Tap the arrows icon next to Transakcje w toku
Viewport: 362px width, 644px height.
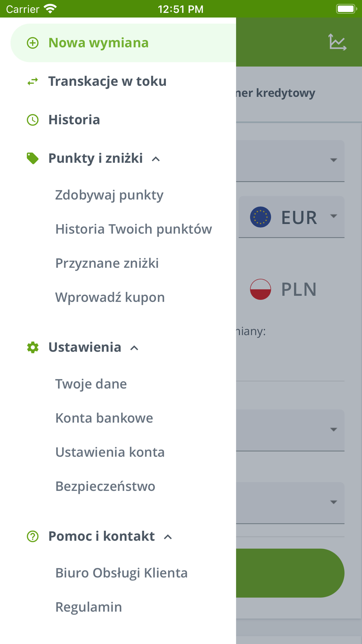coord(33,81)
